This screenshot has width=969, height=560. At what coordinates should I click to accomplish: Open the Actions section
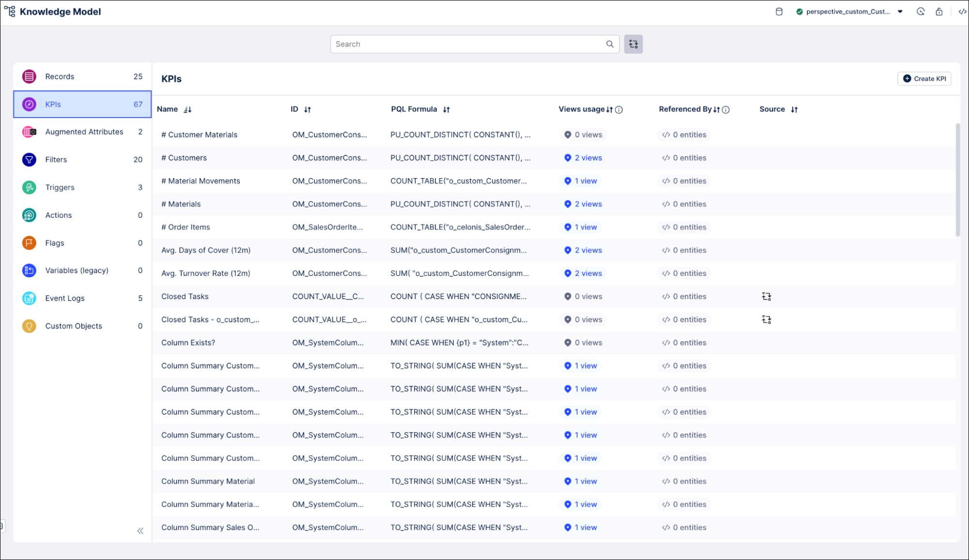point(82,215)
